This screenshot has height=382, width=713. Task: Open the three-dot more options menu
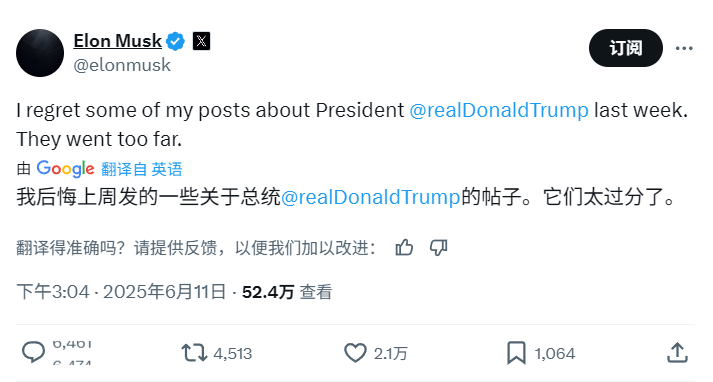pyautogui.click(x=684, y=48)
